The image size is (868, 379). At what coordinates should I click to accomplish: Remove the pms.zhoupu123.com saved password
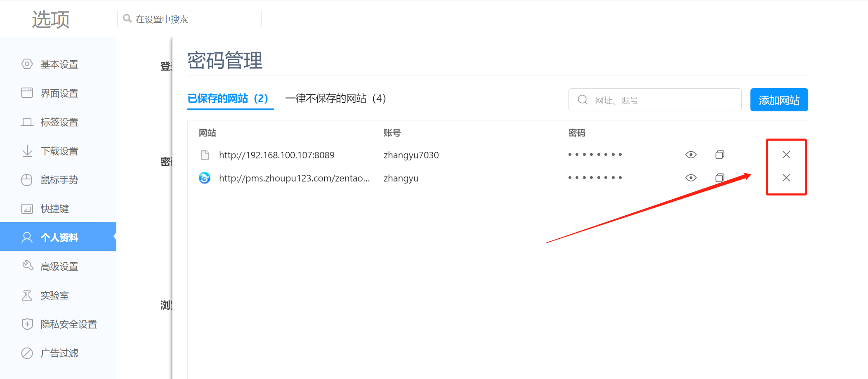(786, 178)
